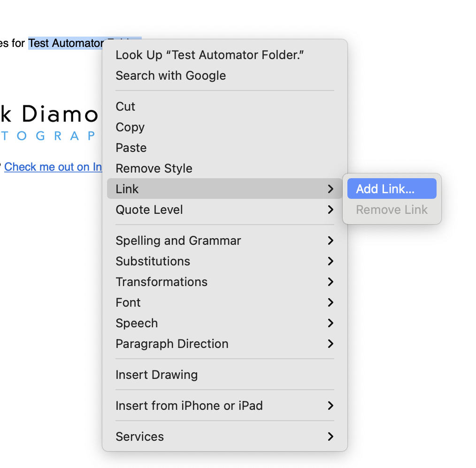
Task: Select Look Up "Test Automator Folder."
Action: [x=210, y=55]
